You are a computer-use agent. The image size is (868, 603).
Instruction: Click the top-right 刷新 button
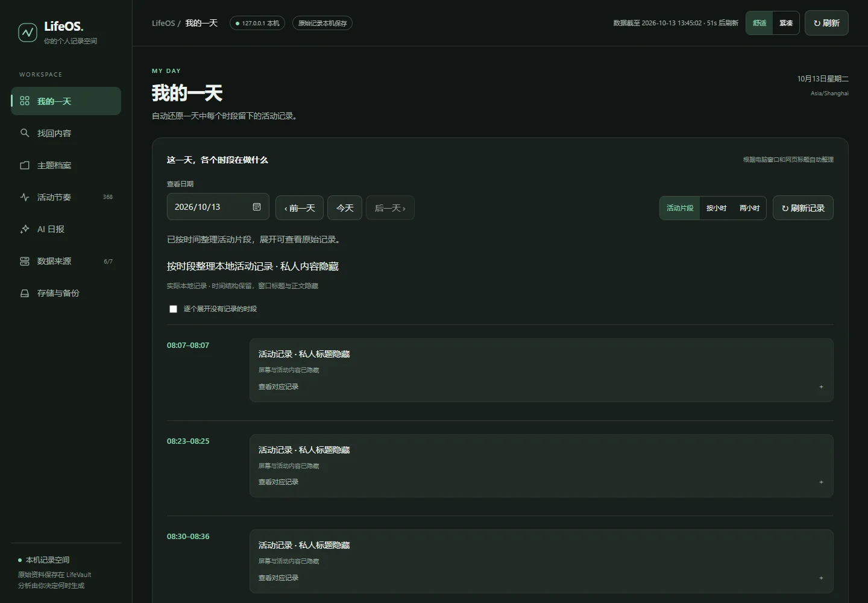[x=826, y=23]
